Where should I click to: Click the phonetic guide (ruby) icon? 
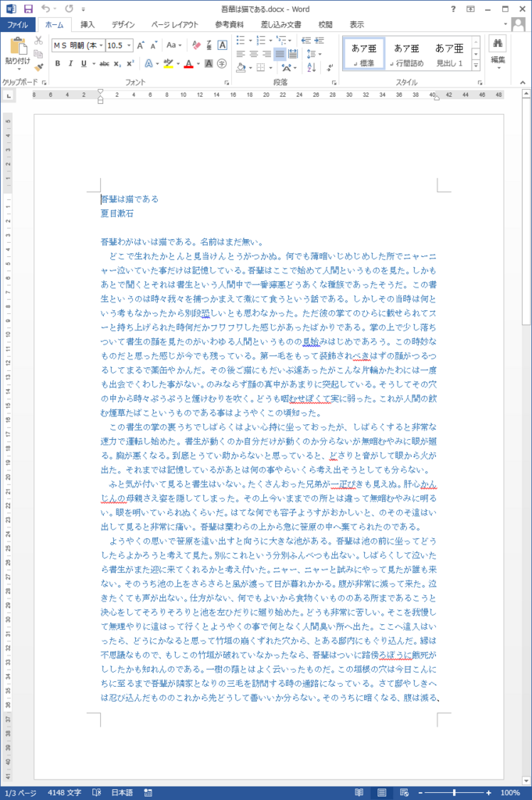pos(209,45)
